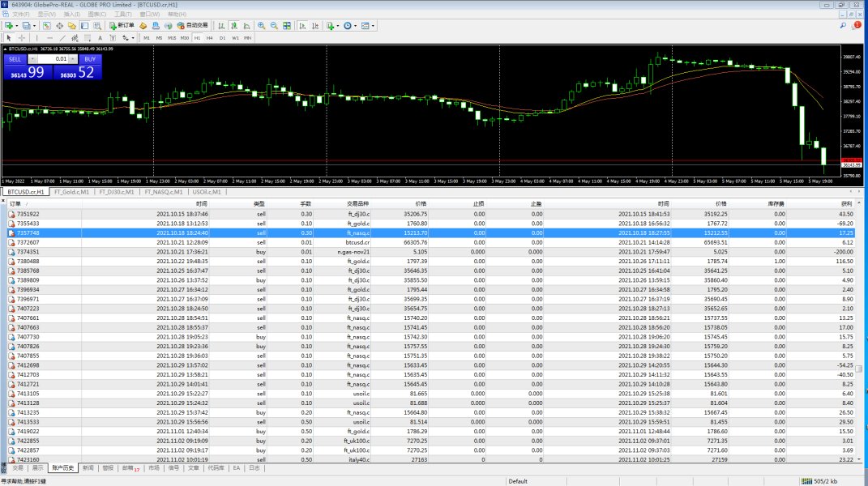Switch chart to D1 timeframe
The image size is (868, 486).
coord(223,37)
